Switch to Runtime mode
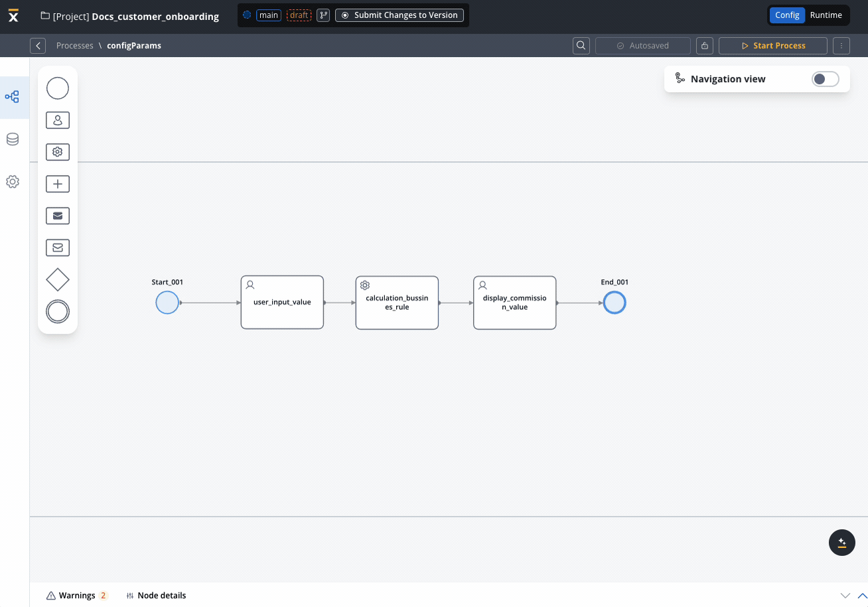 coord(826,15)
